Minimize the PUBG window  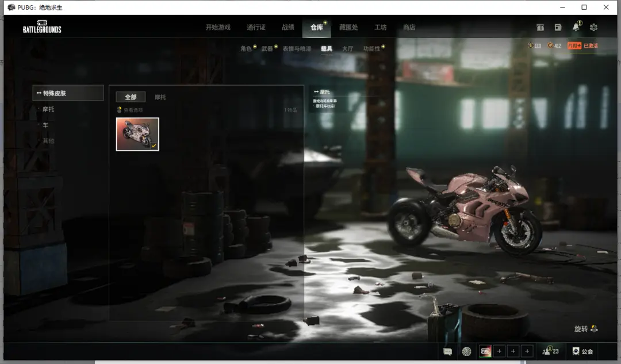pos(562,7)
